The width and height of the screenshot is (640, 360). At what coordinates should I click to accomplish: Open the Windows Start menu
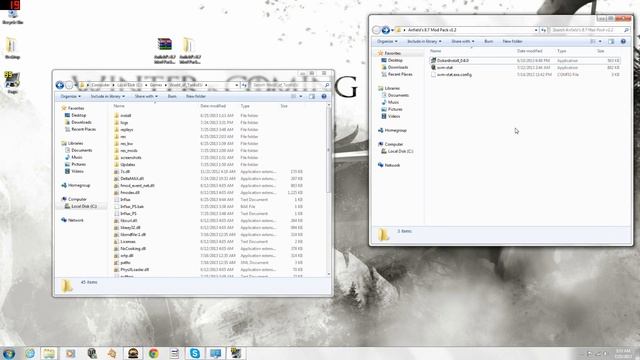coord(9,353)
